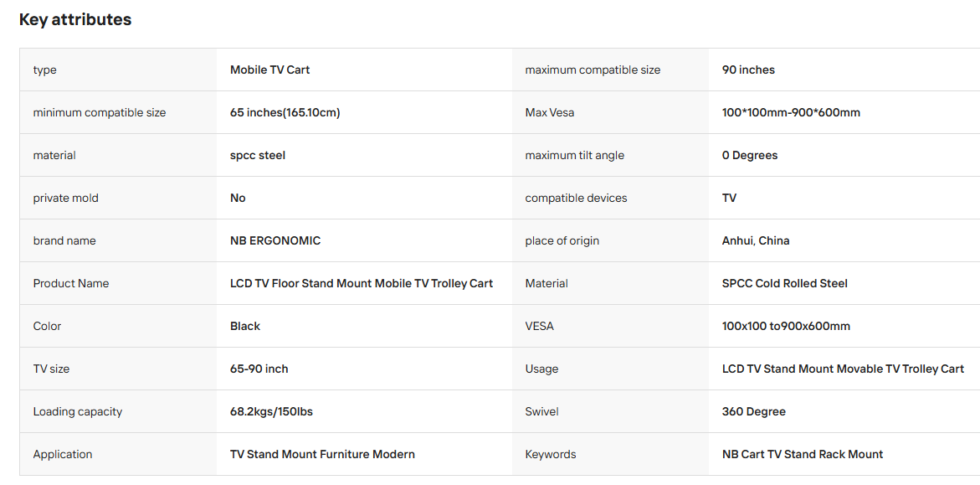Select the Anhui, China origin value
This screenshot has width=980, height=485.
point(756,240)
